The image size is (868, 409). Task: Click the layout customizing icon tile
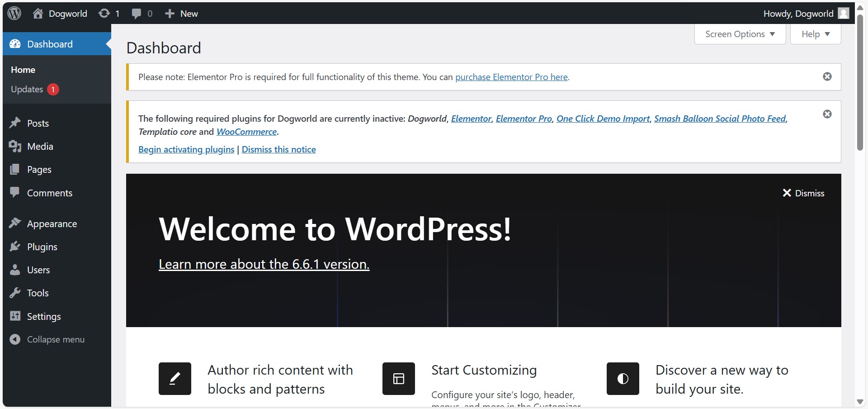[x=399, y=379]
